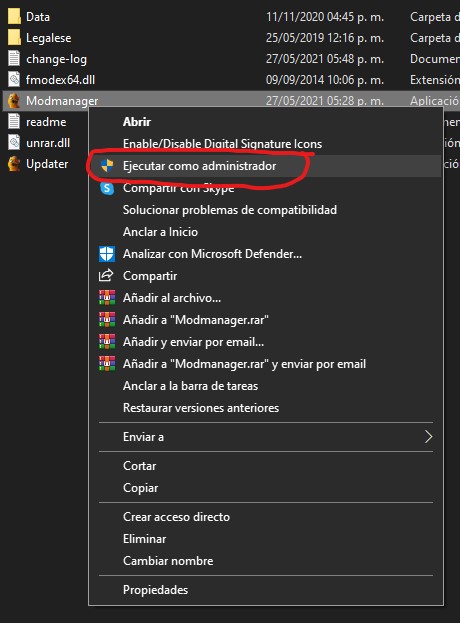This screenshot has height=623, width=460.
Task: Click date 27/05/2021 05:28 p. m.
Action: pyautogui.click(x=325, y=101)
